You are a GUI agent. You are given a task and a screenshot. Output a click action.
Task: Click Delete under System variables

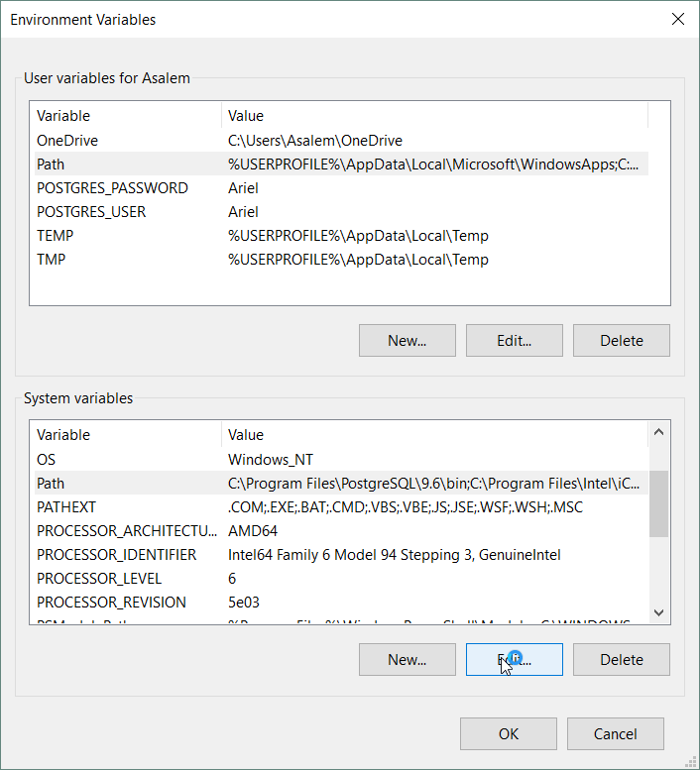click(x=621, y=659)
